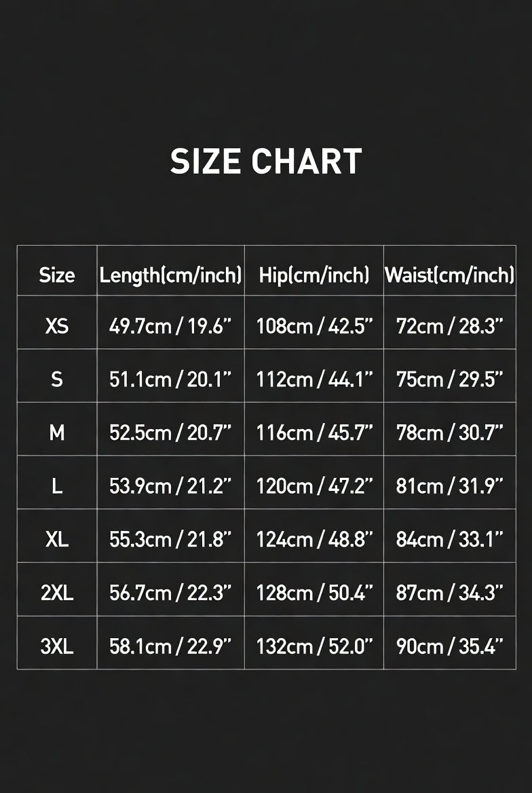The image size is (532, 793).
Task: Select the 78cm / 30.7" waist cell
Action: pos(450,433)
